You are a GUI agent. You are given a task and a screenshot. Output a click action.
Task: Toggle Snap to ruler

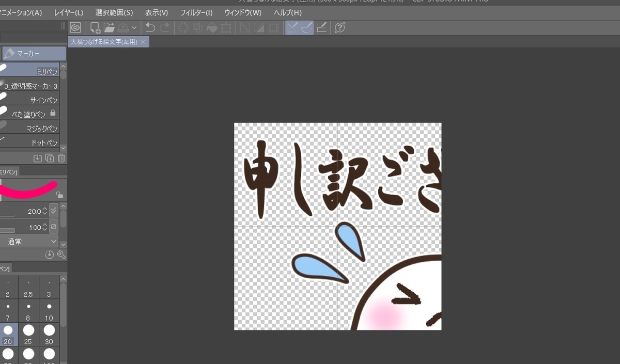click(x=292, y=27)
